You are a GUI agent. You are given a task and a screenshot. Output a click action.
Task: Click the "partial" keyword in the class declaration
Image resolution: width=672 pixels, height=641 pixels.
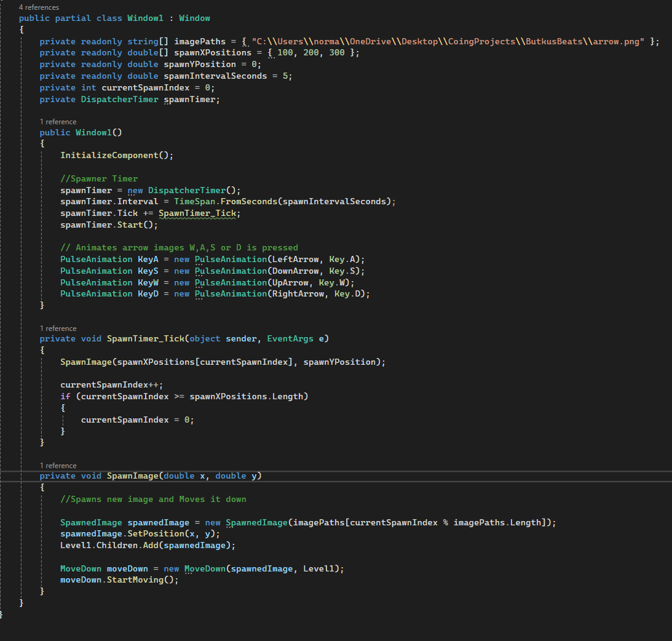coord(73,18)
